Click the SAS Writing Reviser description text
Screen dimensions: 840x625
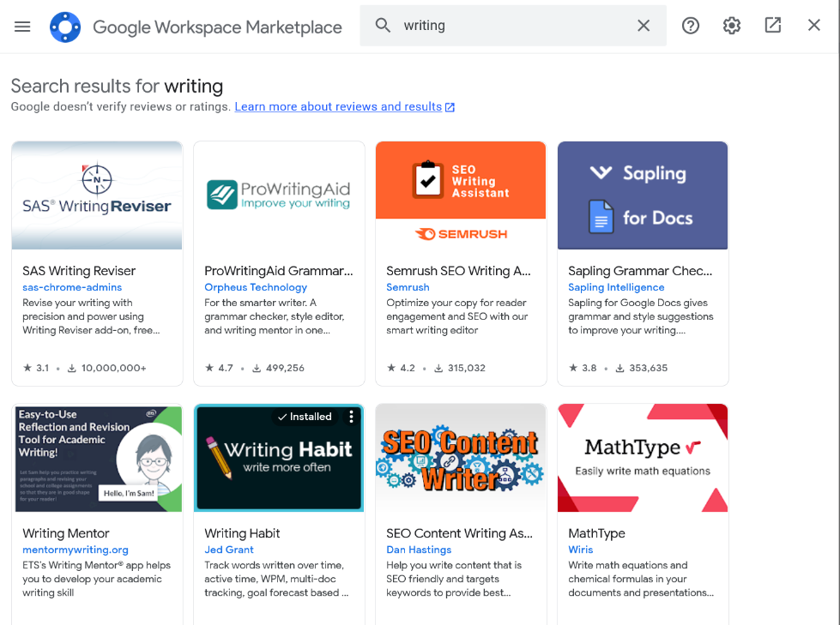click(91, 316)
